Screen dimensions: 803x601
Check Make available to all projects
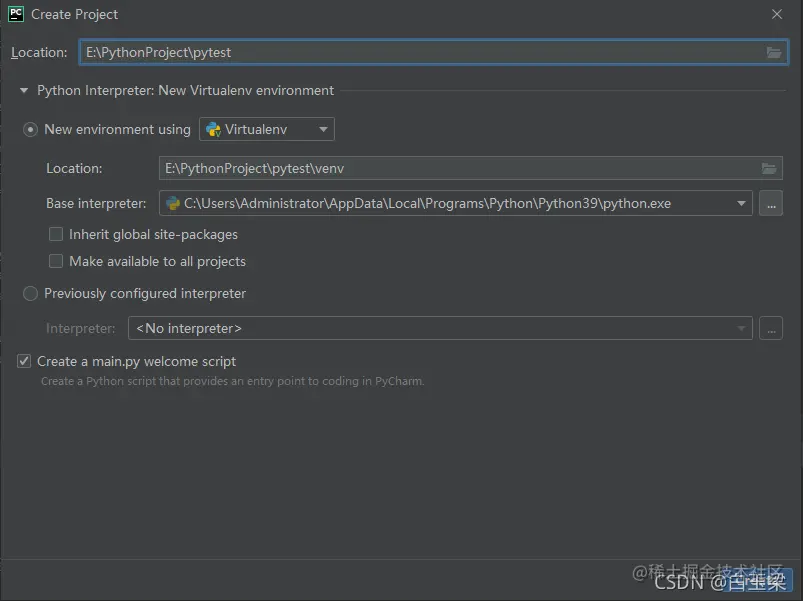56,261
